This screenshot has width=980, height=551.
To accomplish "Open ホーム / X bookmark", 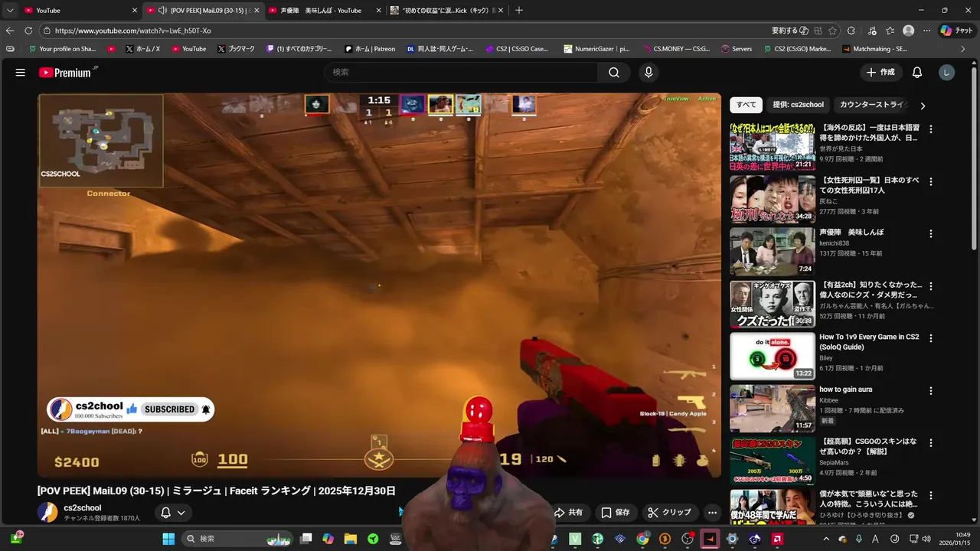I will [x=142, y=48].
